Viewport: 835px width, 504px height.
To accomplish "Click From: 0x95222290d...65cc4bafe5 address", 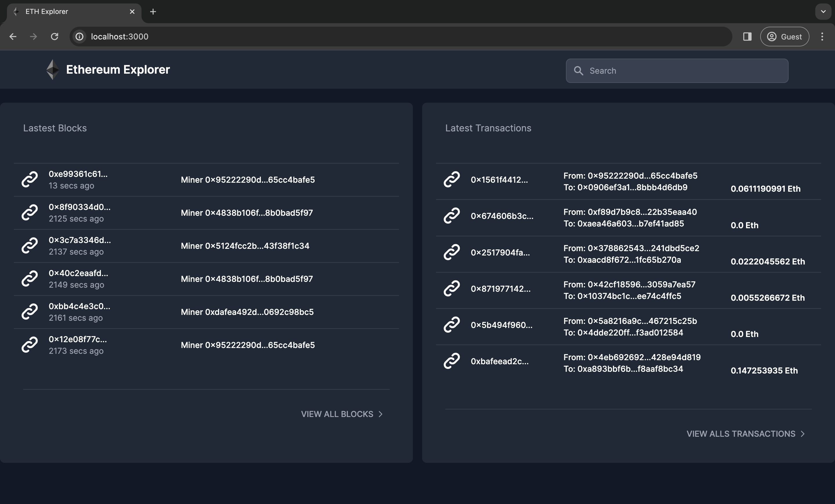I will coord(630,175).
